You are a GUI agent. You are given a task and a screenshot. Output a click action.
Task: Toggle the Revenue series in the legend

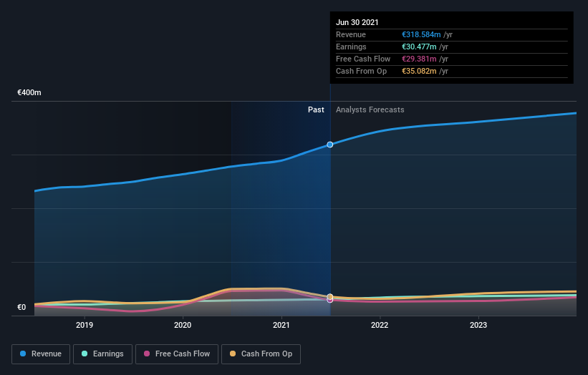[x=41, y=354]
